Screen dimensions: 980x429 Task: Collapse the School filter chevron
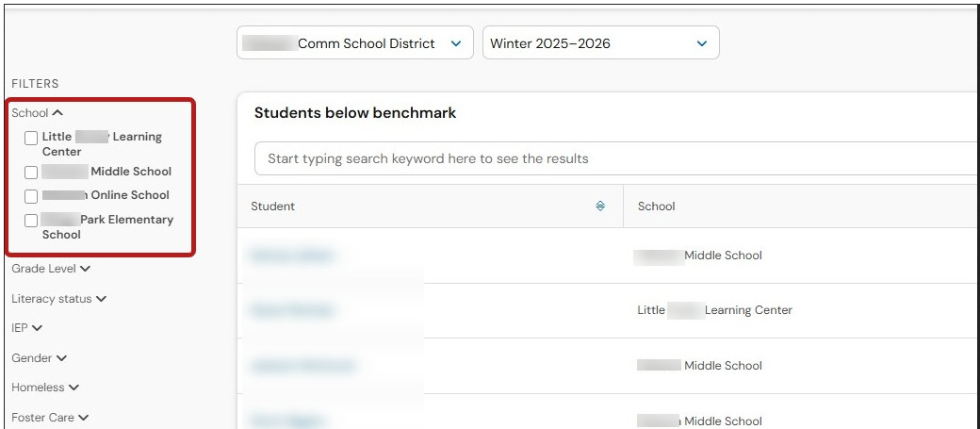(57, 113)
